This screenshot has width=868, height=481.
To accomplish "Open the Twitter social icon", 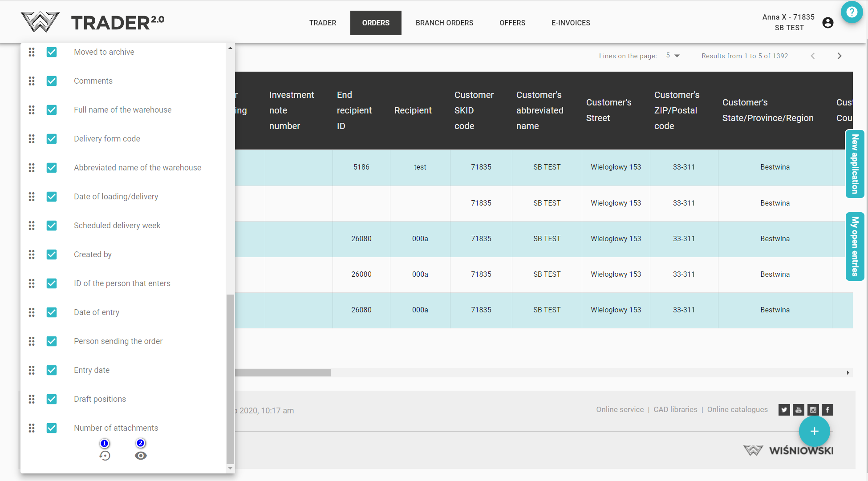I will [x=784, y=410].
